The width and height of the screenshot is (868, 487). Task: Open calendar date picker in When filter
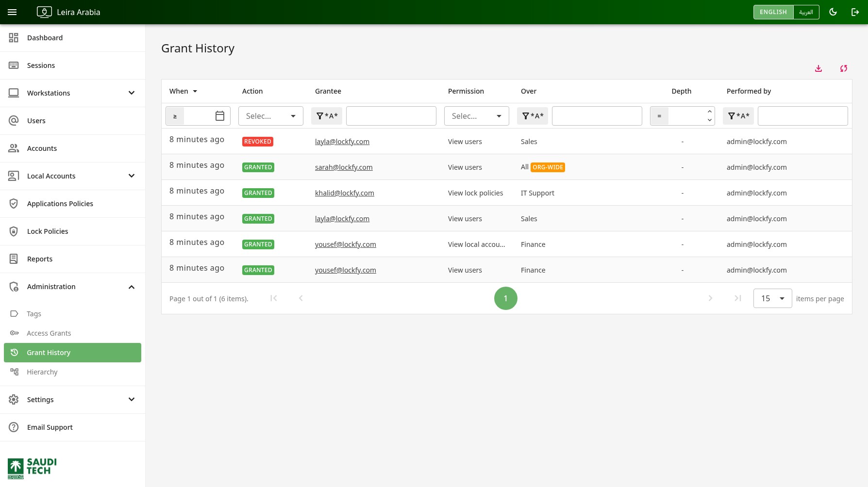[220, 116]
